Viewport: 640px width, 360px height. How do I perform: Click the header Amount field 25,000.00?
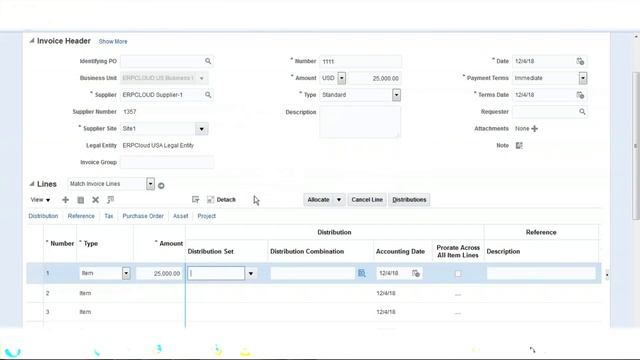(x=374, y=78)
